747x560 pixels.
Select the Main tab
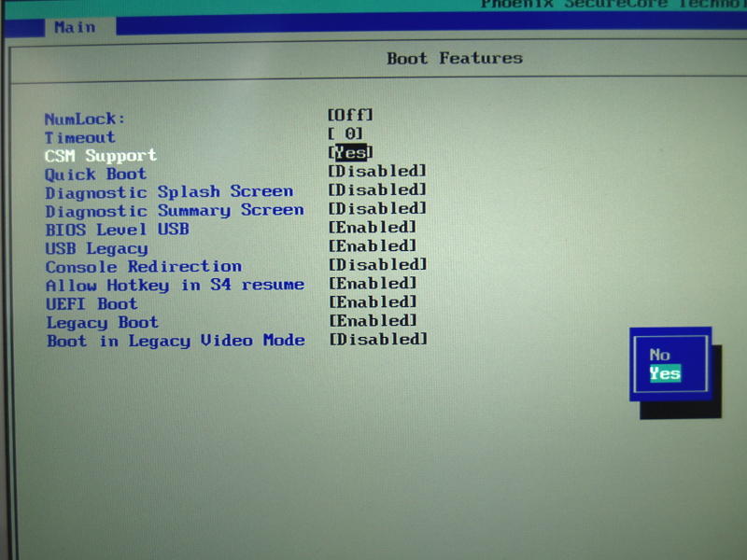click(x=74, y=27)
